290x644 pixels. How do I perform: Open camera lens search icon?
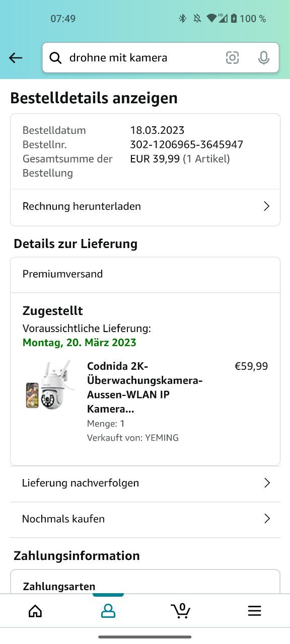tap(232, 58)
